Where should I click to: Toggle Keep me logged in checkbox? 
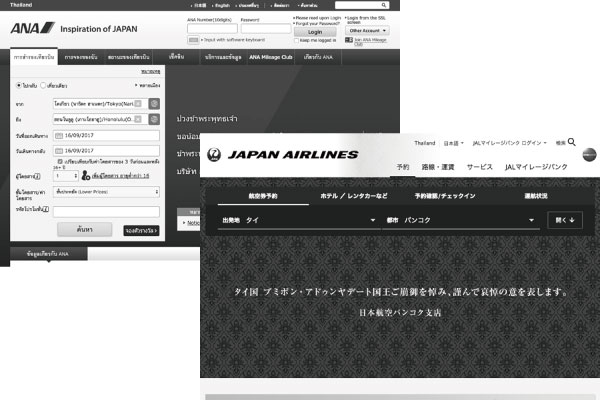point(296,40)
